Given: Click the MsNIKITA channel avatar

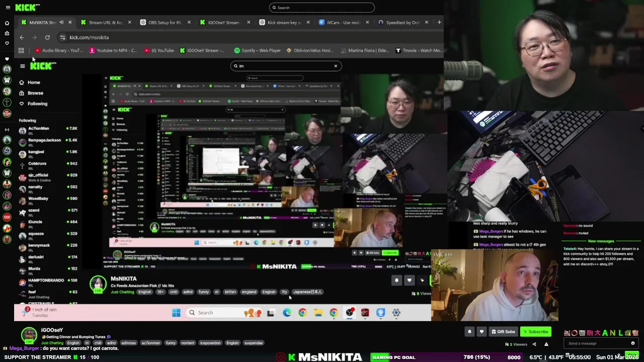Looking at the screenshot, I should click(98, 285).
